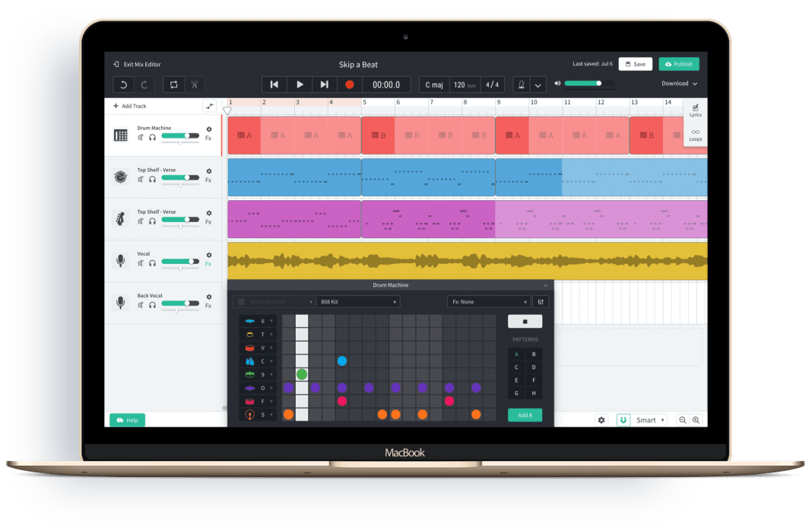The width and height of the screenshot is (812, 531).
Task: Save the project
Action: [x=636, y=64]
